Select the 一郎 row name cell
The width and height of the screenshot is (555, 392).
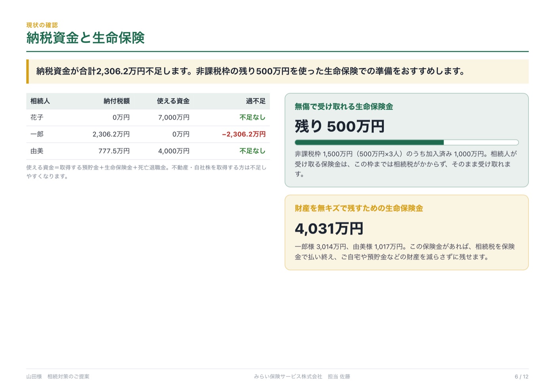coord(37,134)
